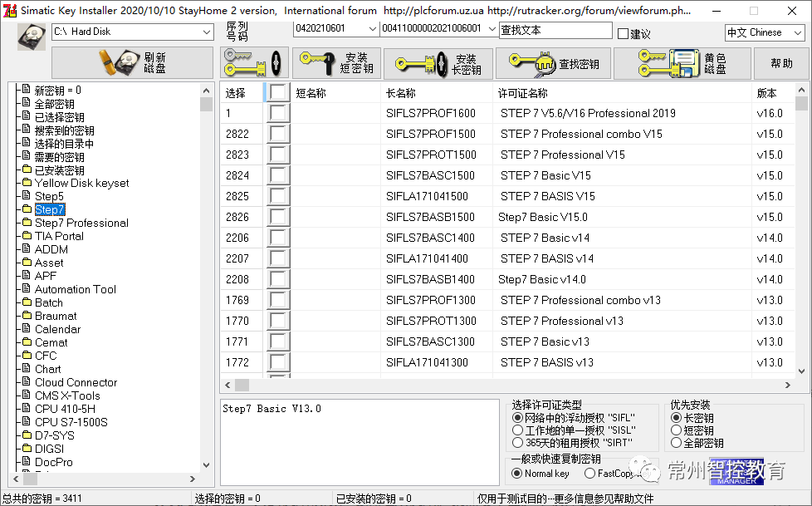The image size is (812, 506).
Task: Select Normal key copy radio
Action: [516, 473]
